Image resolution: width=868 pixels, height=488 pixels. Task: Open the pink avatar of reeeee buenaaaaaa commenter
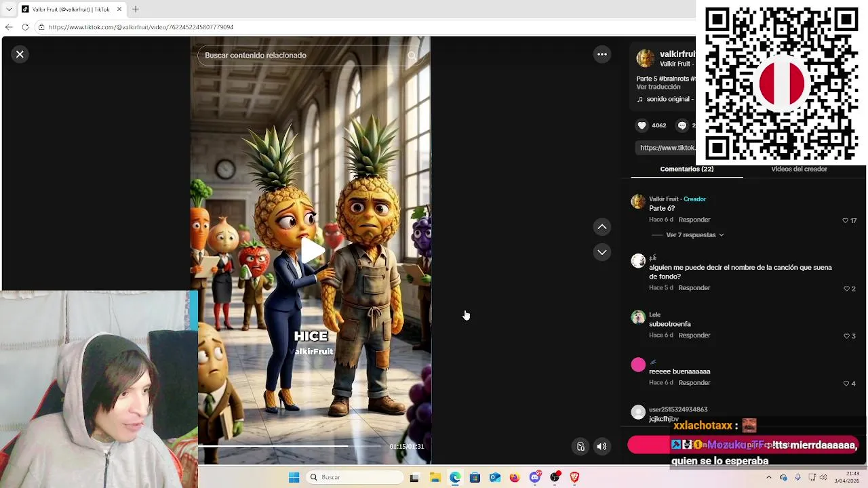pyautogui.click(x=638, y=365)
